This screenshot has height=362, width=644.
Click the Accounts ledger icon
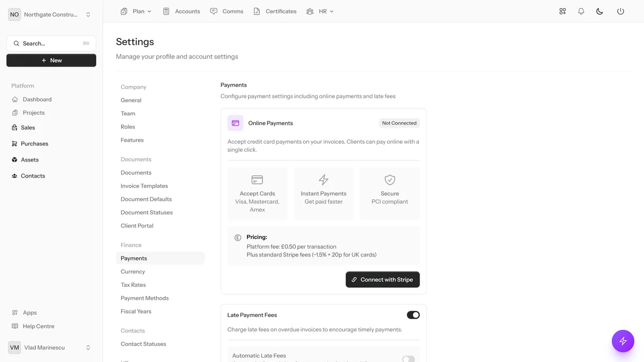(x=166, y=11)
